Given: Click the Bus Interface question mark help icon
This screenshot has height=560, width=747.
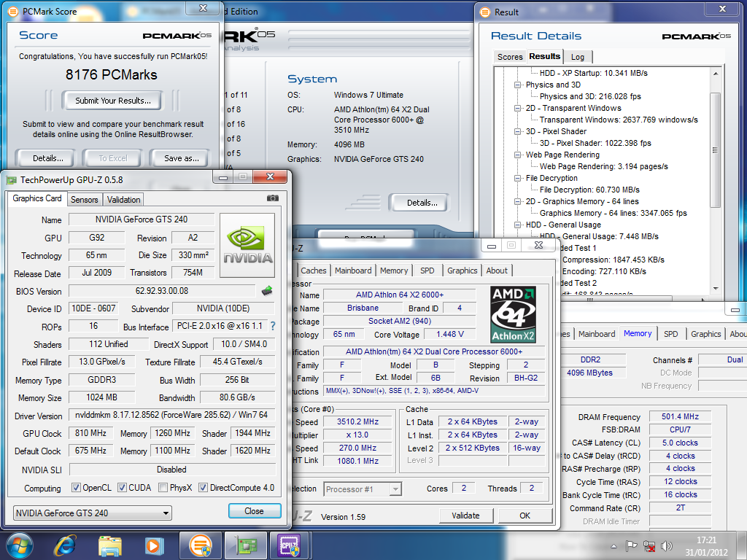Looking at the screenshot, I should [x=273, y=326].
